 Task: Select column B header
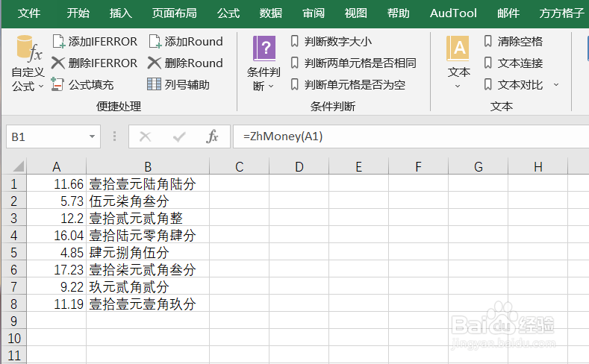(148, 166)
